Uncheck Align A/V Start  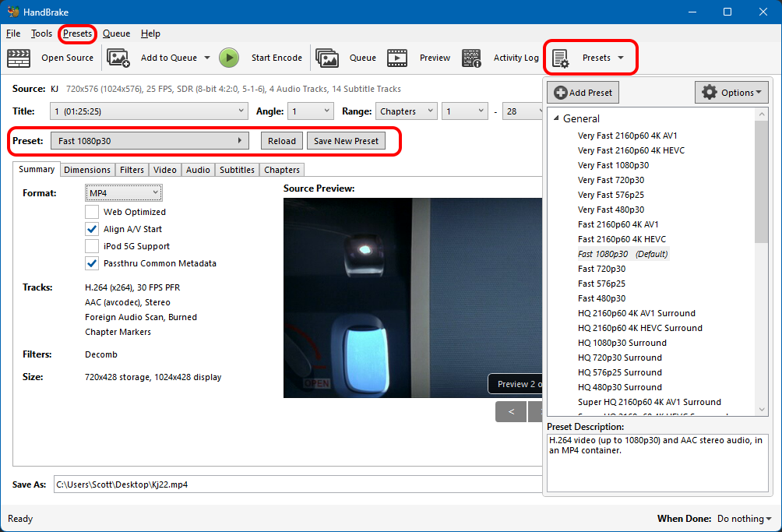[x=92, y=229]
